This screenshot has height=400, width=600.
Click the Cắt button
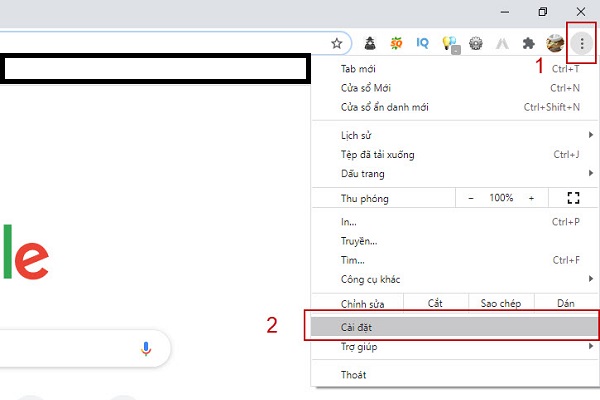[x=435, y=304]
